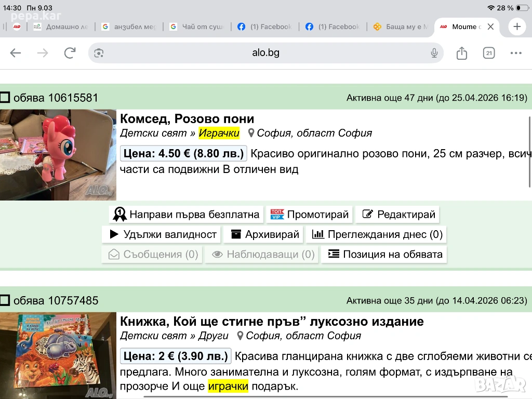
Task: Close the current Moume tab
Action: click(x=490, y=26)
